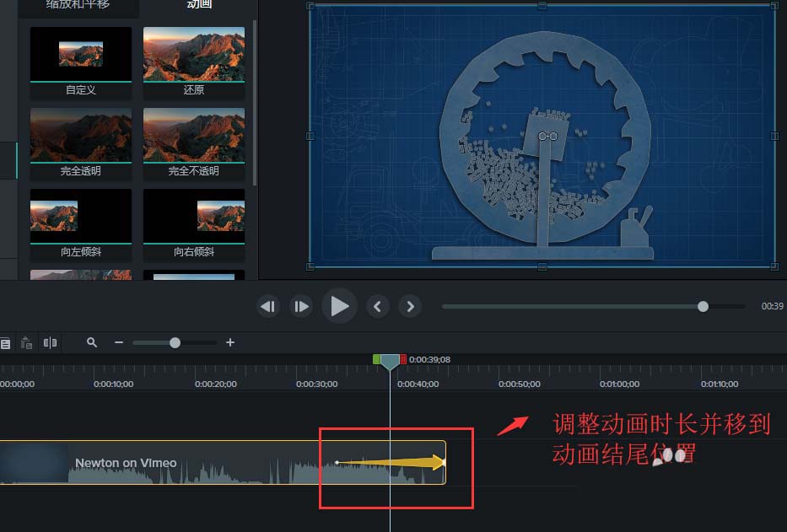Viewport: 787px width, 532px height.
Task: Click the 0:00:50;00 ruler mark
Action: tap(519, 384)
